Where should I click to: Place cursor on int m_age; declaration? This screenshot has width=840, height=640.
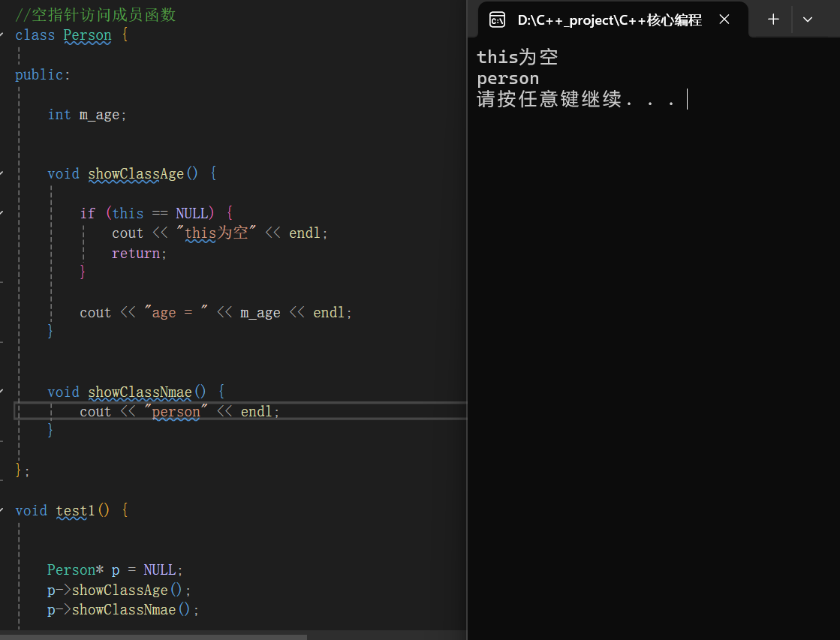87,115
